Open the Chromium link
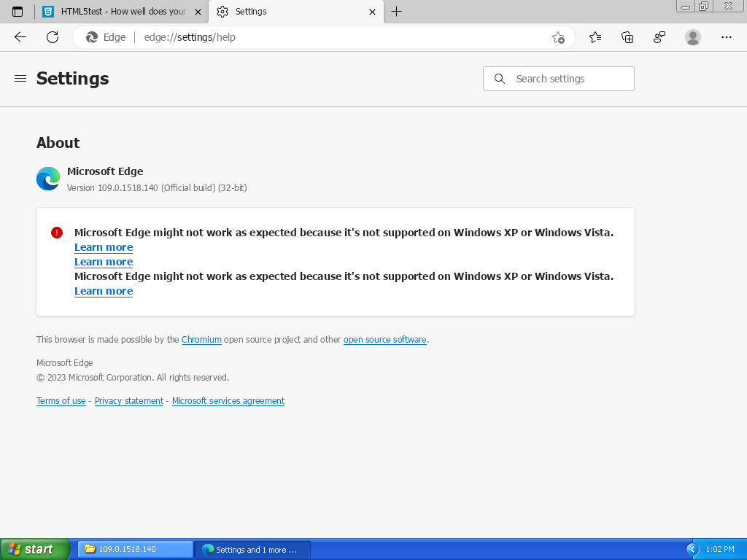Viewport: 747px width, 560px height. click(x=201, y=340)
